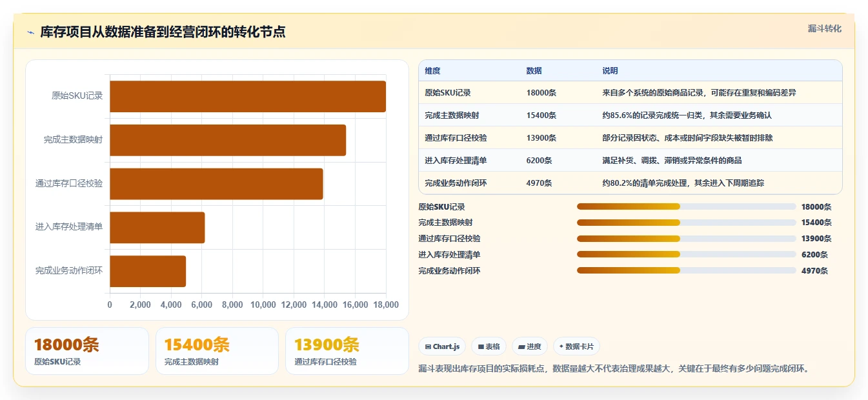The width and height of the screenshot is (868, 400).
Task: Select the 完成业务动作闭环 table row cell
Action: [x=456, y=183]
